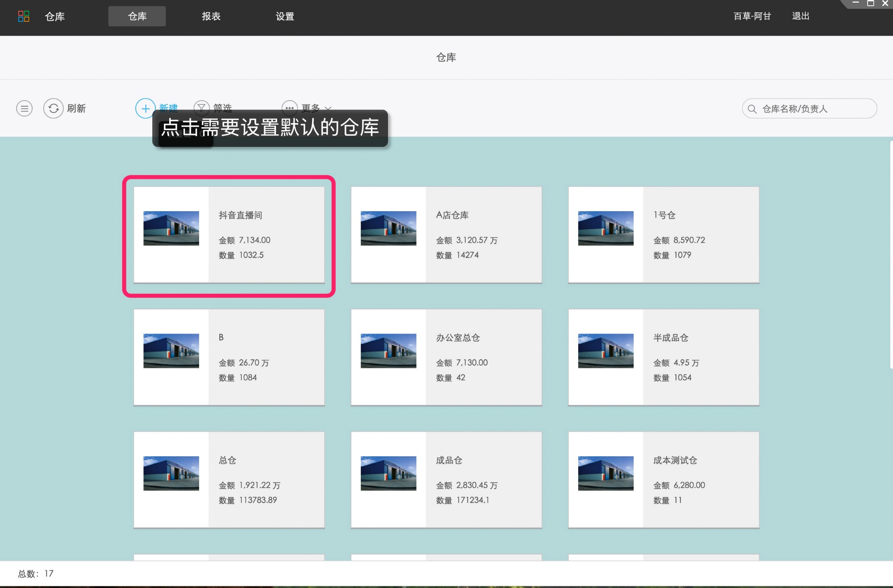The width and height of the screenshot is (893, 588).
Task: Click the page heading 仓库
Action: click(x=446, y=57)
